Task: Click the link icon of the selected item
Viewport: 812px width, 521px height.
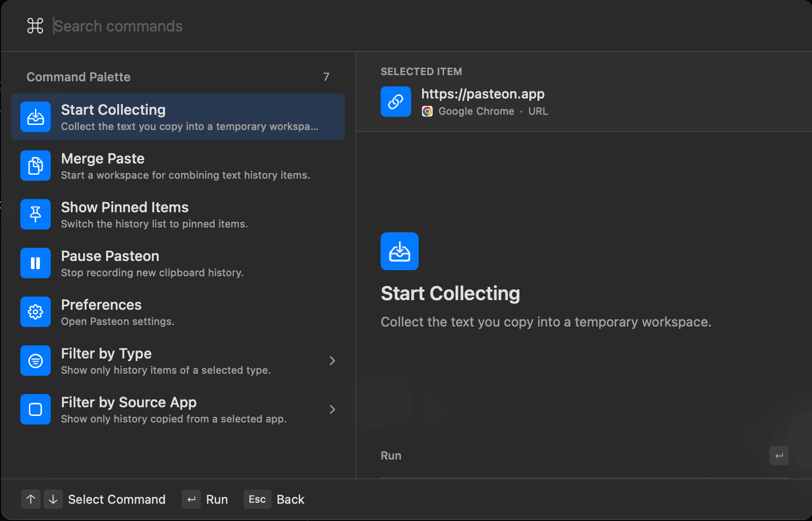Action: click(396, 102)
